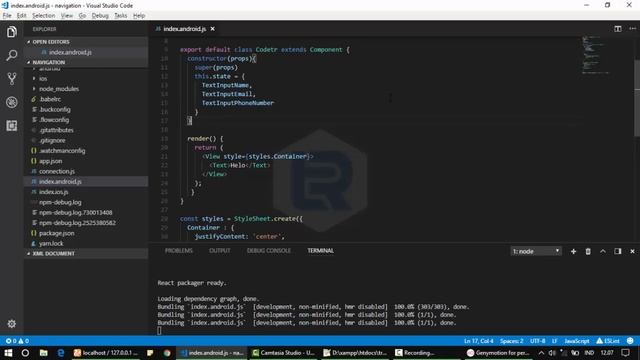Screen dimensions: 640x360
Task: Open the Source Control view
Action: tap(11, 78)
